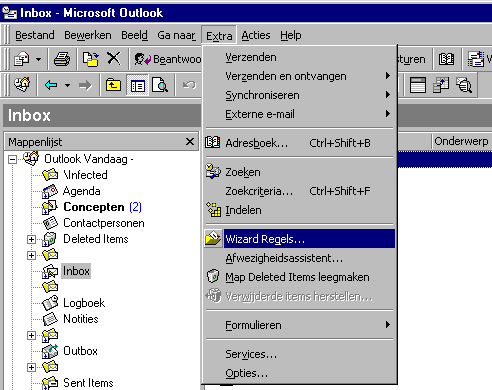
Task: Open Afwezigheidsassistent... menu item
Action: [x=299, y=258]
